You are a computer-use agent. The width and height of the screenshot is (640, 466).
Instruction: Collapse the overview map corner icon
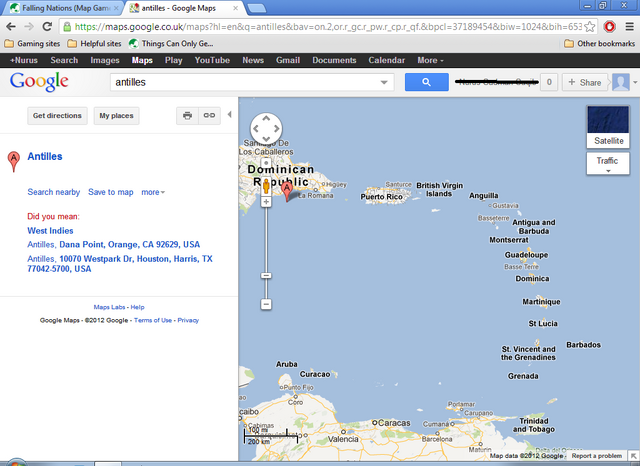pyautogui.click(x=633, y=456)
